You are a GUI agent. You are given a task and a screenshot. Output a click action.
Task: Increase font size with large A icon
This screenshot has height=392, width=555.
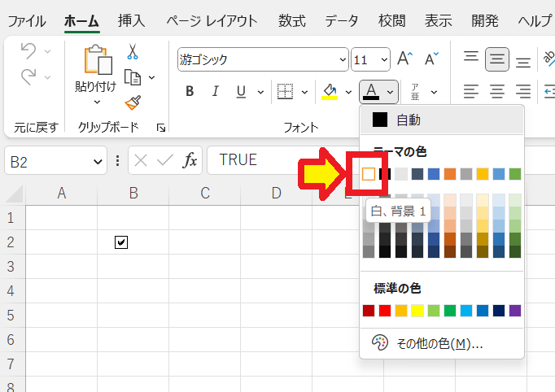(404, 59)
